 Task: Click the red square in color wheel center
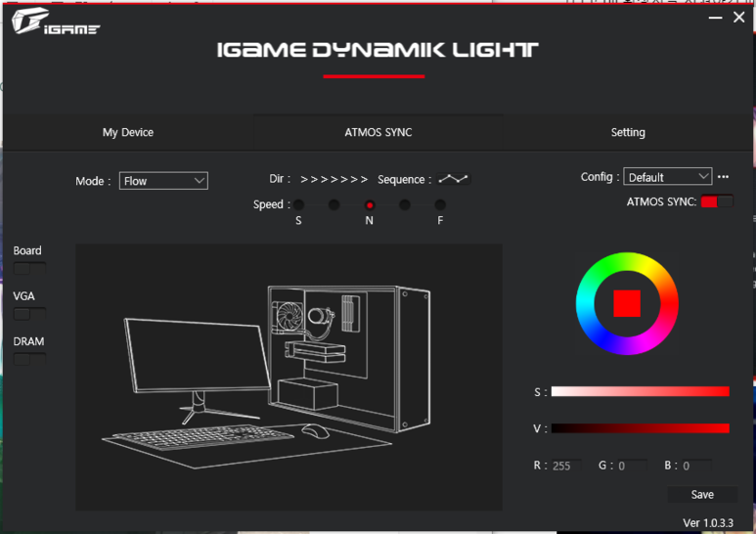coord(627,303)
